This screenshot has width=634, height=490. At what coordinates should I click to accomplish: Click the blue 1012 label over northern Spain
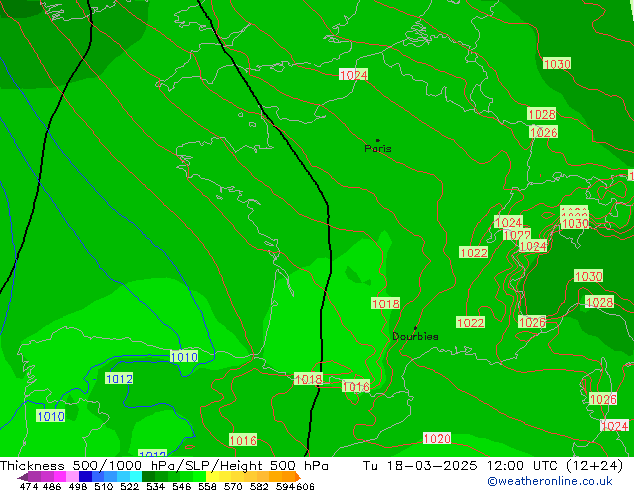pyautogui.click(x=119, y=379)
